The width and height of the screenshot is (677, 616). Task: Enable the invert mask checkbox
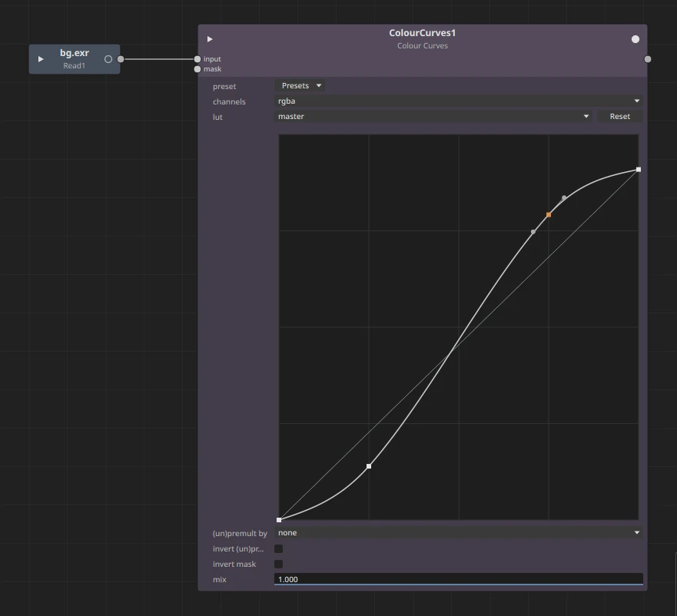pyautogui.click(x=278, y=565)
